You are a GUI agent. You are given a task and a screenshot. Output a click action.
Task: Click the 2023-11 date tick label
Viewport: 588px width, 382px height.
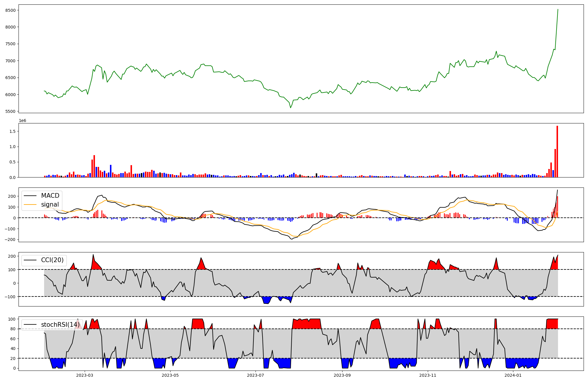[x=427, y=375]
